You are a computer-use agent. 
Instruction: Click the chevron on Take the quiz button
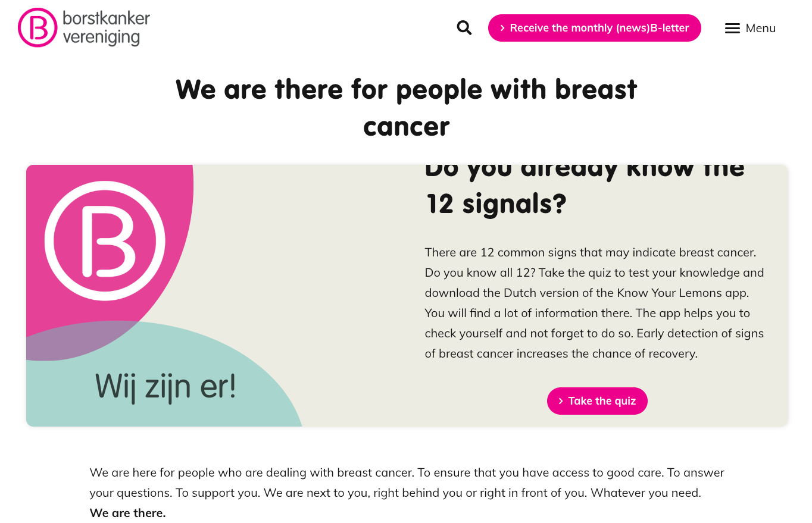click(x=561, y=401)
